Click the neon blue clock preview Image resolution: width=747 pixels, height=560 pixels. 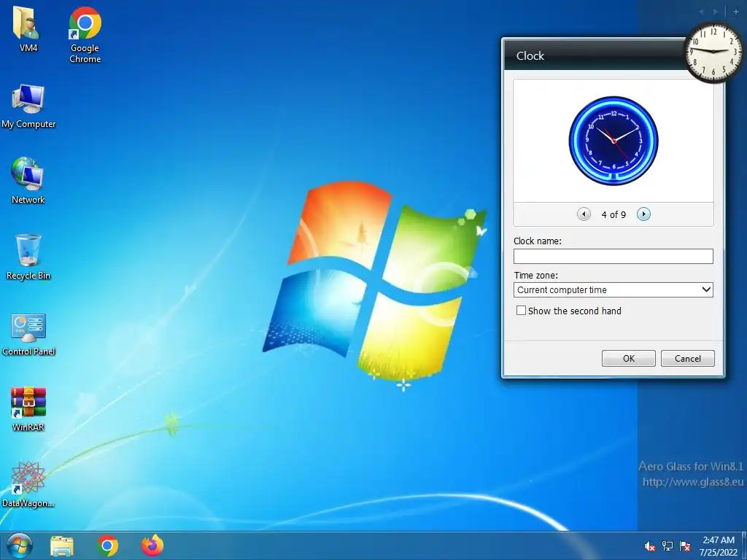point(614,141)
